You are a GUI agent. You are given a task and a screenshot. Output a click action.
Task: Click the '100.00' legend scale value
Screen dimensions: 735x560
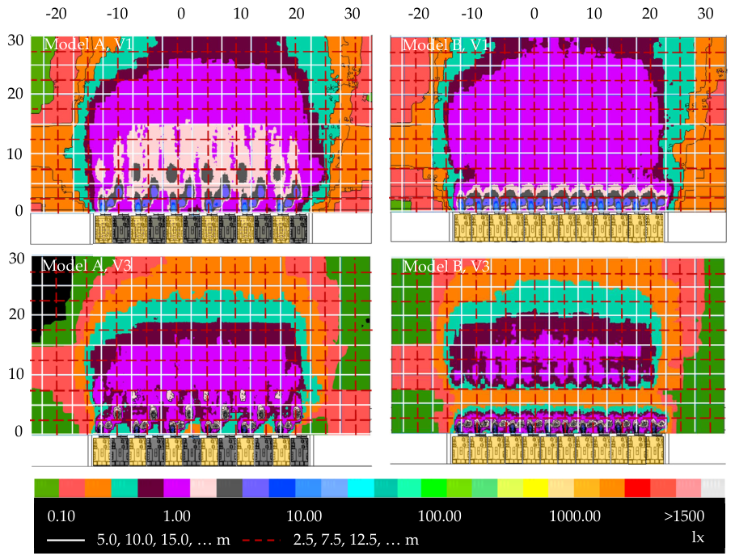[440, 516]
